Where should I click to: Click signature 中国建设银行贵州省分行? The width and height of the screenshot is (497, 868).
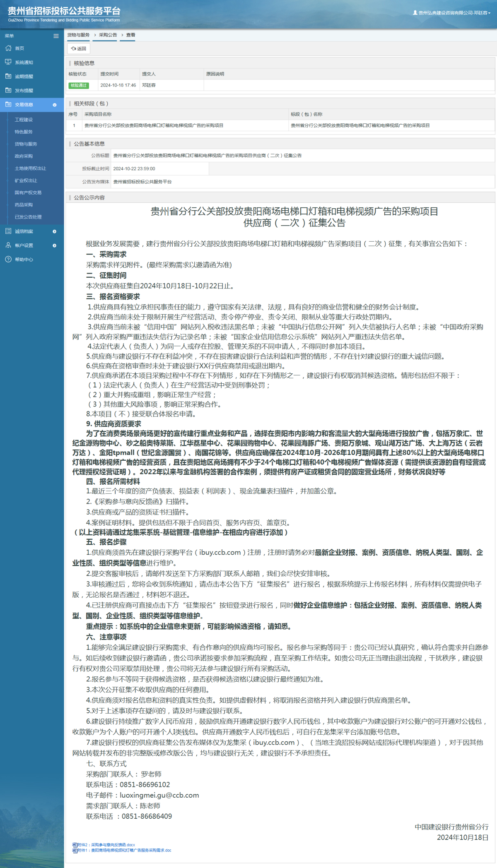click(x=452, y=827)
